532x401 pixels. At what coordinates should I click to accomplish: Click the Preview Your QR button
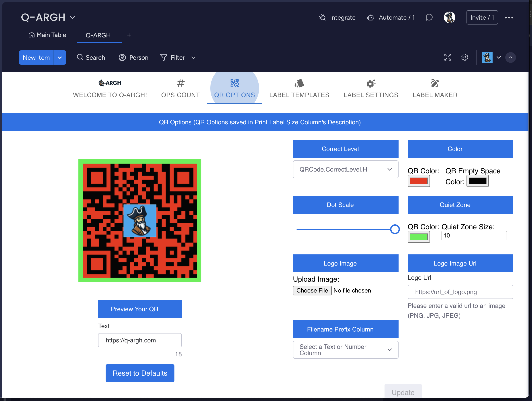140,309
